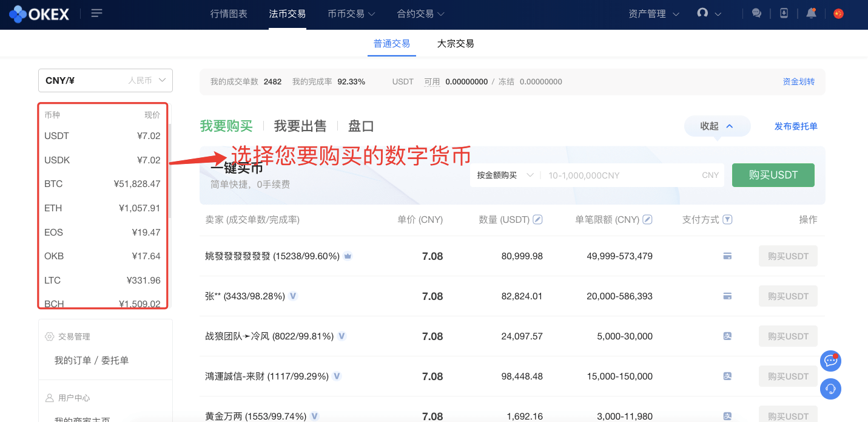Open the notification bell
Image resolution: width=868 pixels, height=422 pixels.
click(x=811, y=13)
